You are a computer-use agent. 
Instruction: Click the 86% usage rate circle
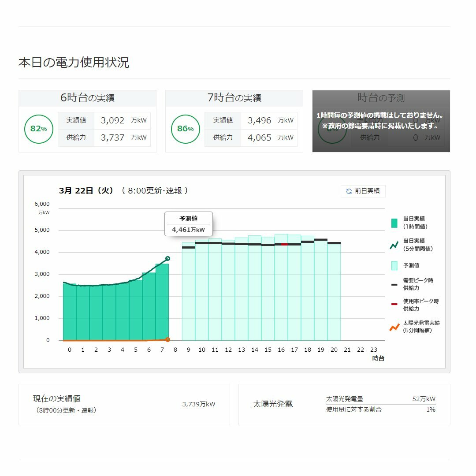pos(185,129)
